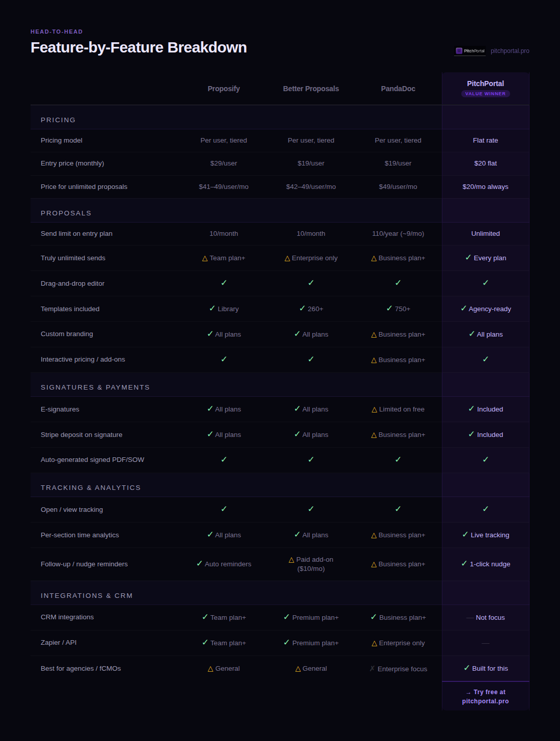
Task: Click Better Proposals Enterprise only warning icon
Action: 287,258
